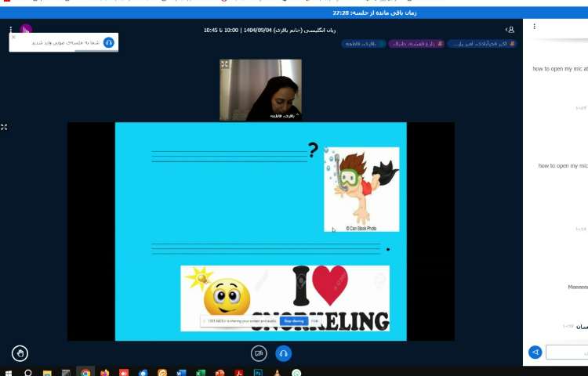Viewport: 588px width, 376px height.
Task: Toggle the webcam sharing button
Action: click(x=259, y=353)
